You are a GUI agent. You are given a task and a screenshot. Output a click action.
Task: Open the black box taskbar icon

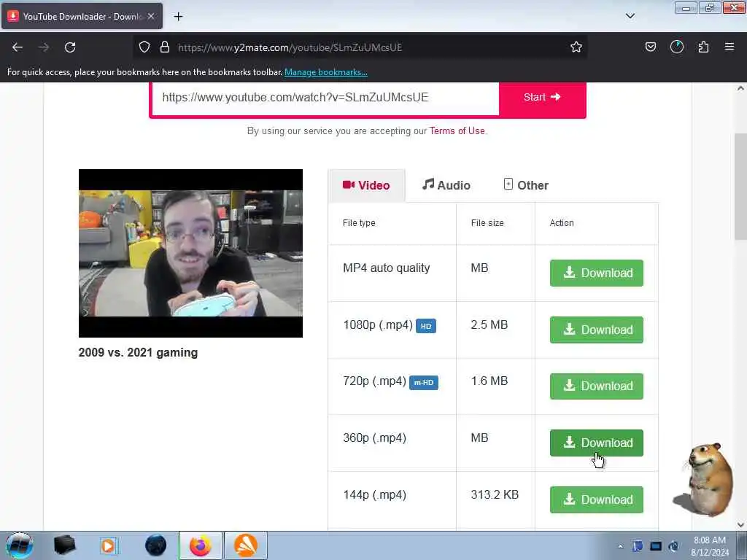(x=65, y=545)
